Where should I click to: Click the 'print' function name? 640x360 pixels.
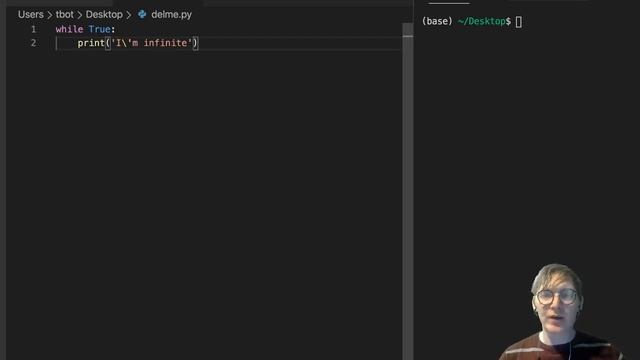pos(91,43)
